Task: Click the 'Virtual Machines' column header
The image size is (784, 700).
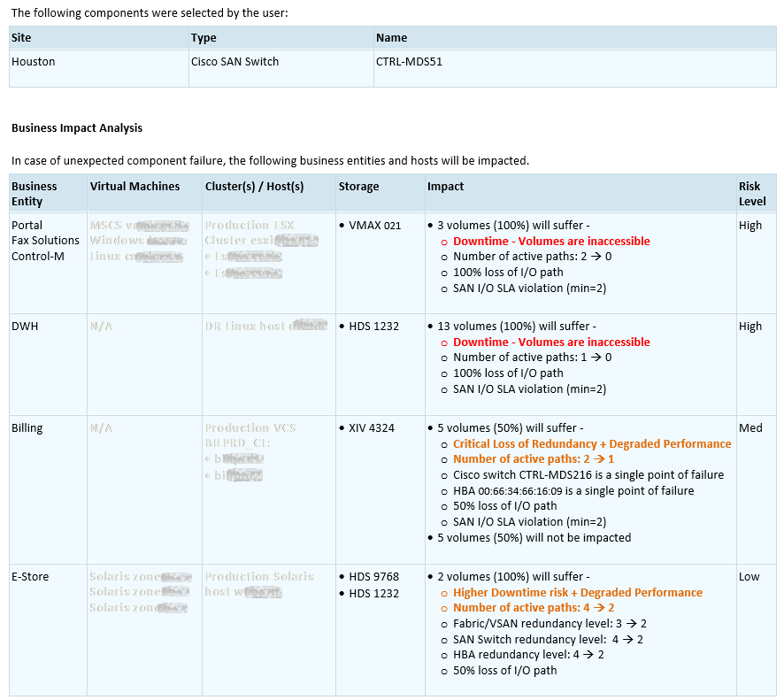Action: coord(135,186)
